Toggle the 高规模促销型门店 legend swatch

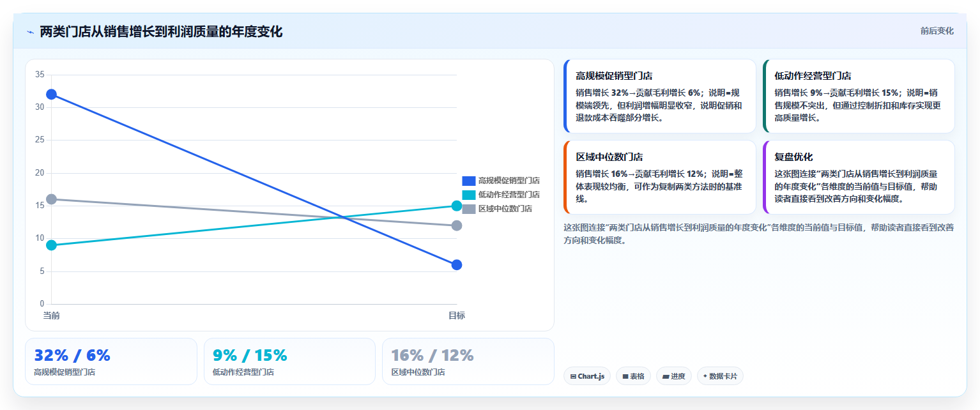coord(469,181)
